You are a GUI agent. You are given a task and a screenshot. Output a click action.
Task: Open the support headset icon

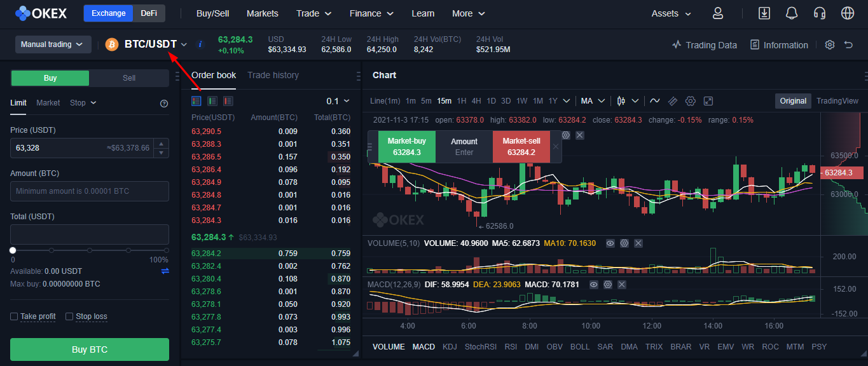[820, 13]
